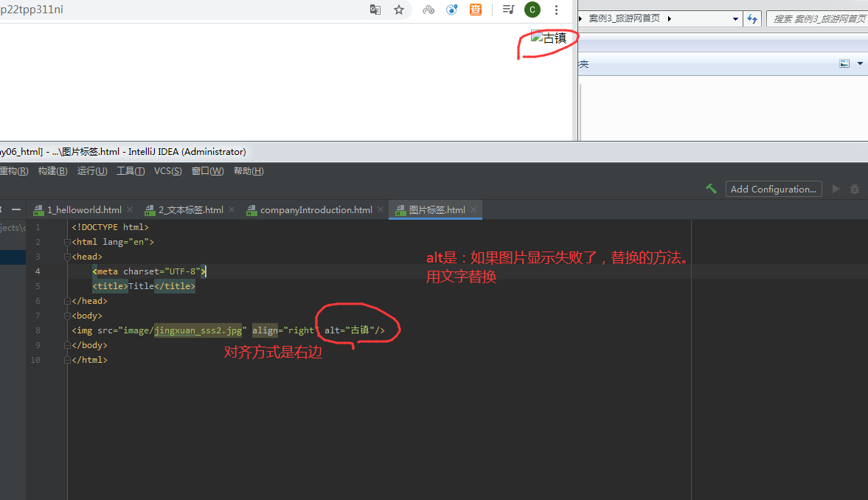Collapse the <head> fold marker
This screenshot has height=500, width=868.
pos(67,257)
